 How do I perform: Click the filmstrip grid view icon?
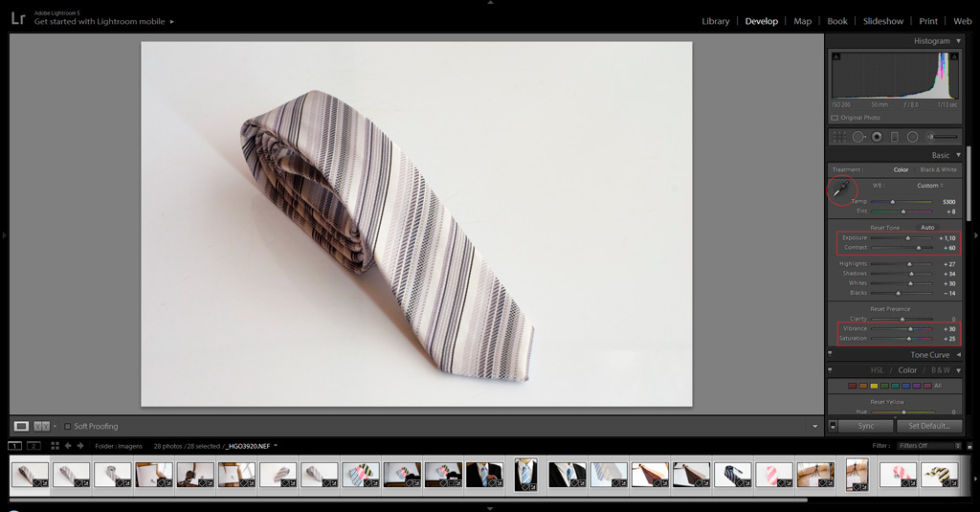pyautogui.click(x=55, y=446)
